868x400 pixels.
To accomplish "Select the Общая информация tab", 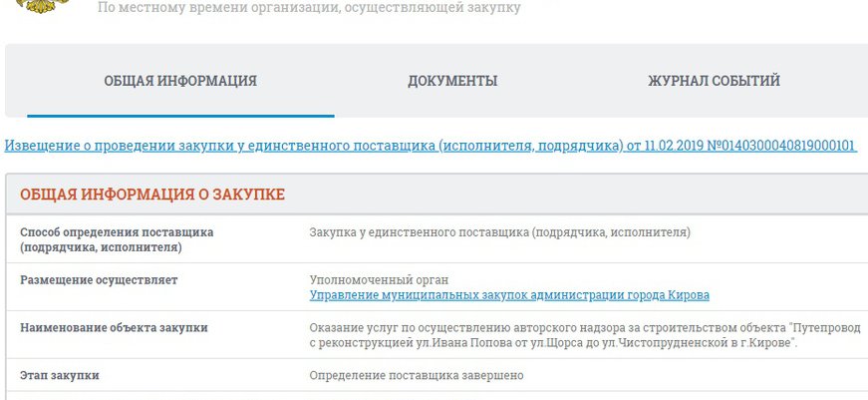I will (180, 81).
